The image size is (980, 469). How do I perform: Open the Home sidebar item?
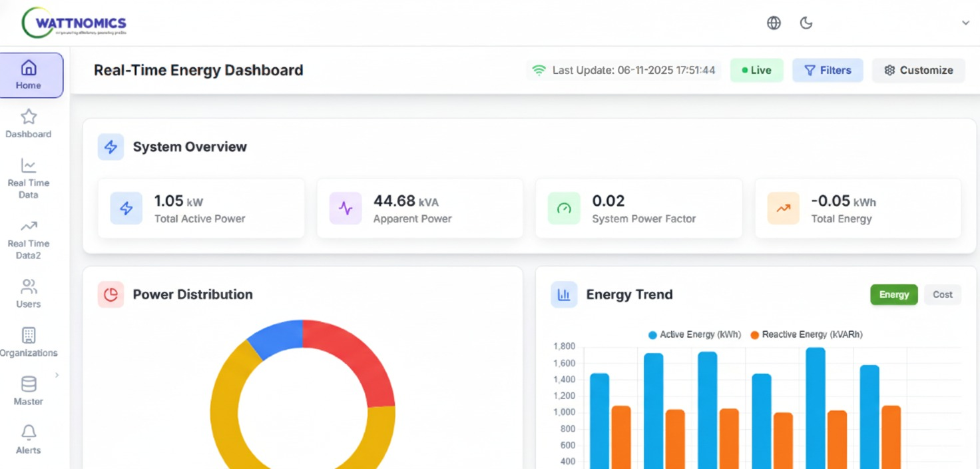click(29, 75)
